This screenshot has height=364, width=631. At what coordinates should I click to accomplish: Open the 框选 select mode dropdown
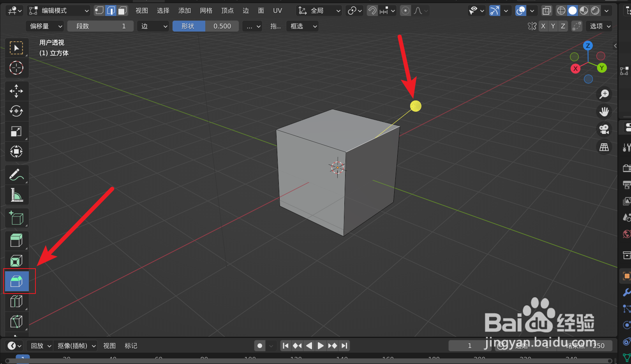click(303, 26)
